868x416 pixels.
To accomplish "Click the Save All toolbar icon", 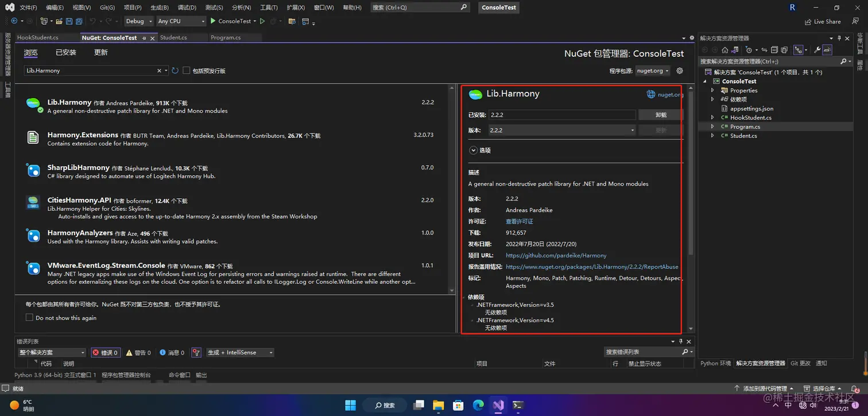I will pyautogui.click(x=79, y=21).
